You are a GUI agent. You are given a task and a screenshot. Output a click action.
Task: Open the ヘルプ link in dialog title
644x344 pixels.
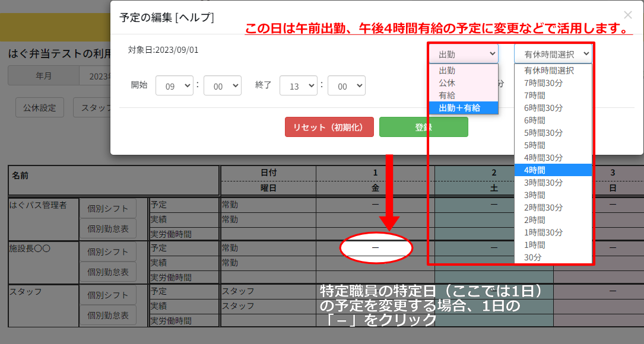click(x=194, y=18)
